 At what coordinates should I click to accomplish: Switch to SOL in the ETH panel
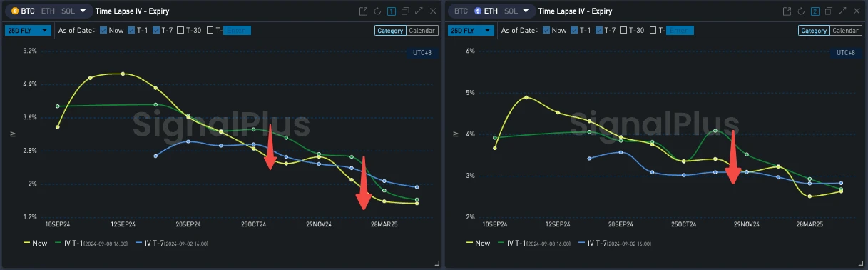[511, 11]
